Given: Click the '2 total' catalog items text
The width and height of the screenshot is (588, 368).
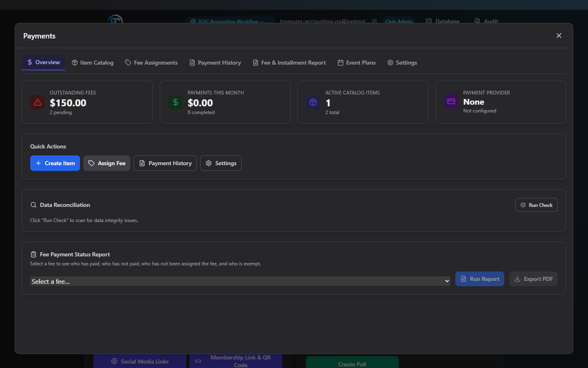Looking at the screenshot, I should tap(332, 112).
